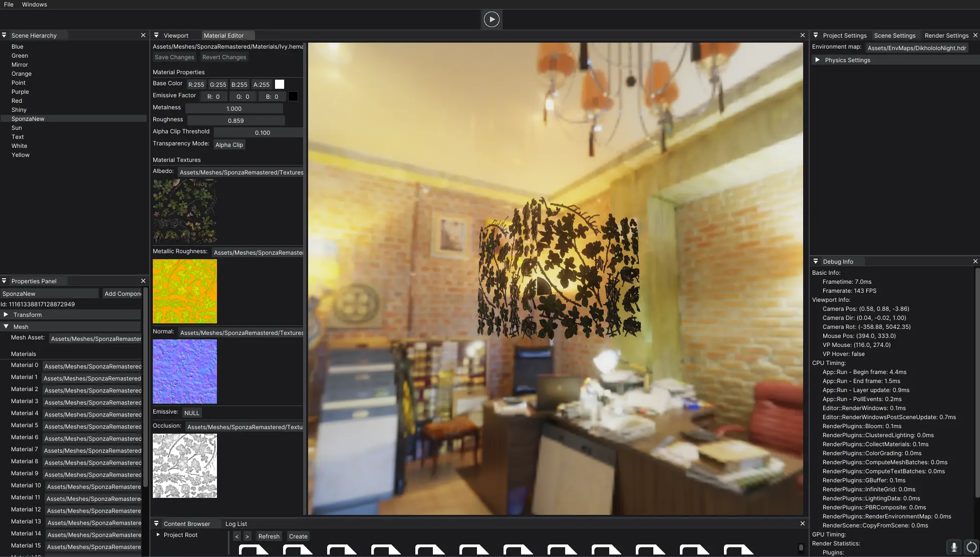The image size is (980, 557).
Task: Click the Add Component button
Action: click(x=122, y=294)
